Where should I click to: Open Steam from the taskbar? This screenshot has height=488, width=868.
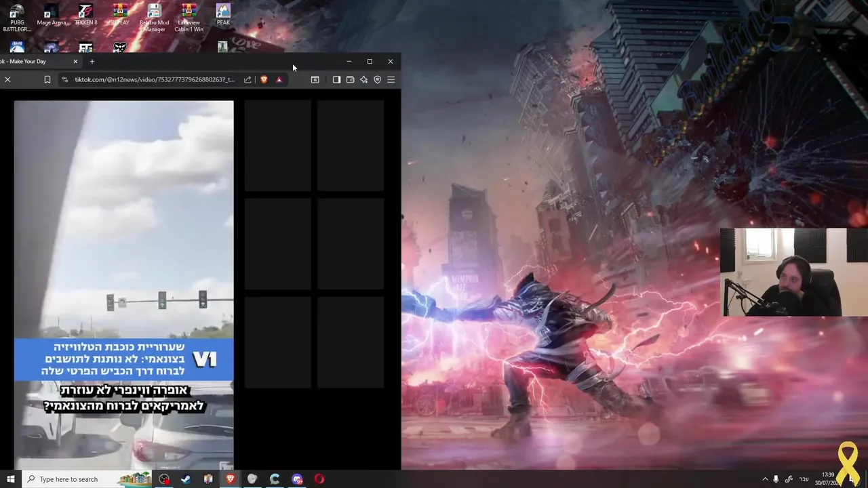pyautogui.click(x=186, y=479)
